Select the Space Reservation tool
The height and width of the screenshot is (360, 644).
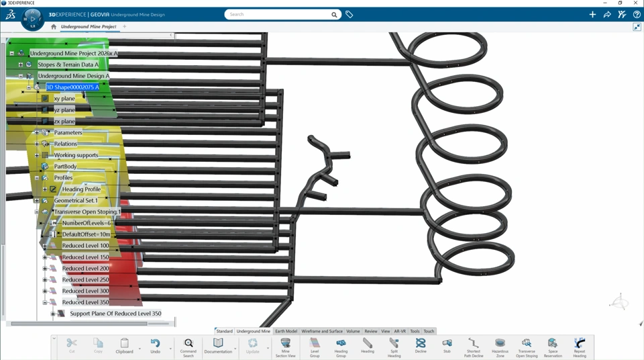(553, 343)
